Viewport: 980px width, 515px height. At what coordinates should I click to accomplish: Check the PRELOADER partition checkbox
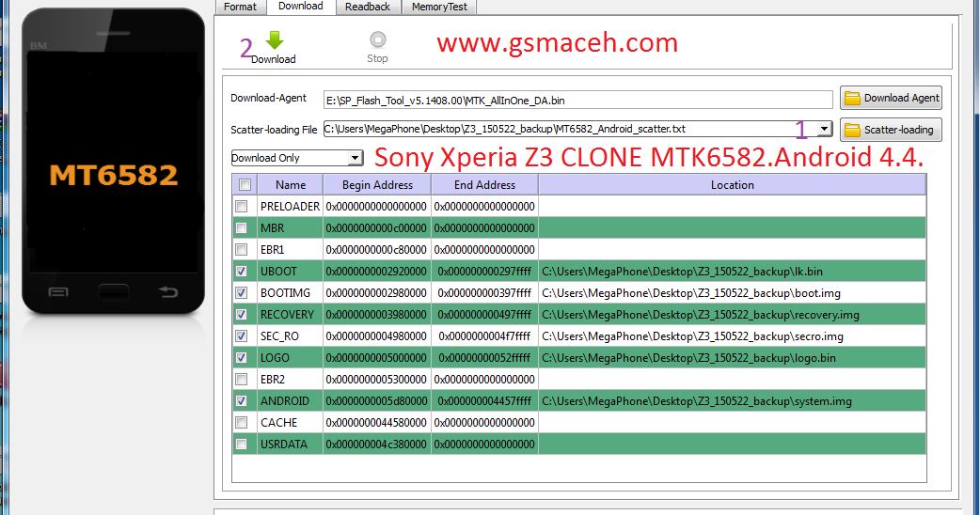pos(242,206)
